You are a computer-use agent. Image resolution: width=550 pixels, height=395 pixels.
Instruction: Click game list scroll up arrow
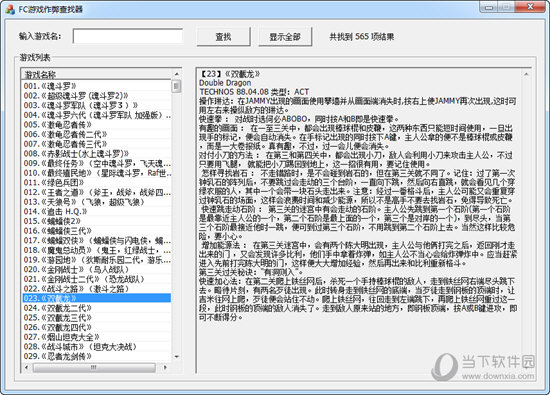176,74
